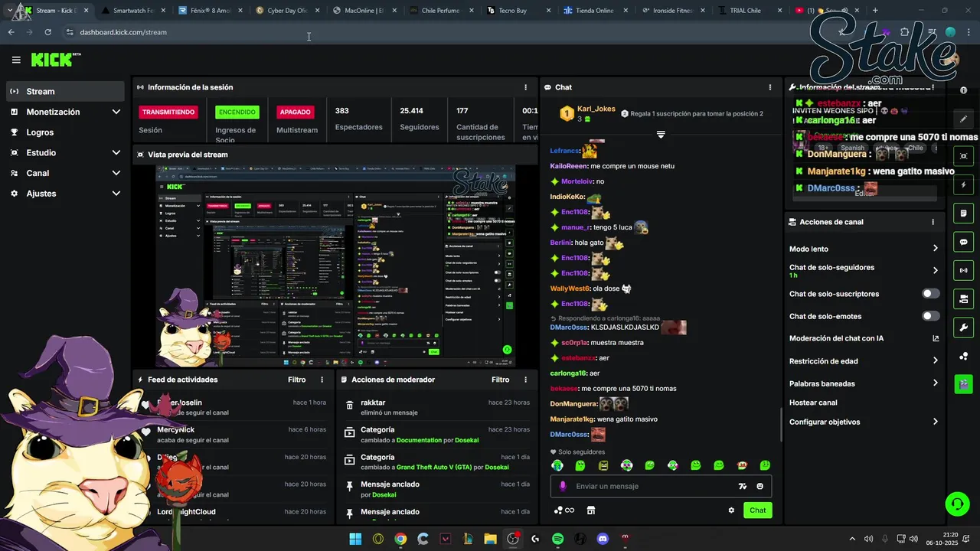This screenshot has width=980, height=551.
Task: Open Chat panel three-dot menu
Action: click(770, 87)
